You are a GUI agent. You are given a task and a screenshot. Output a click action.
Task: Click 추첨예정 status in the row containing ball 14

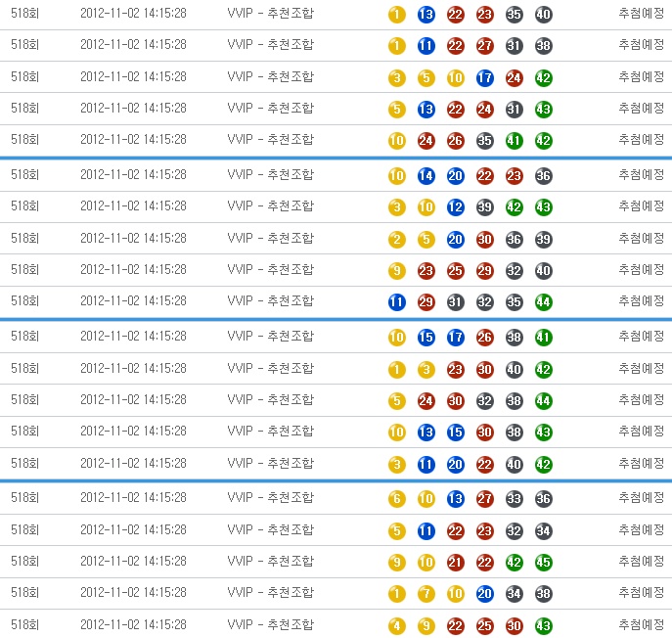click(642, 175)
